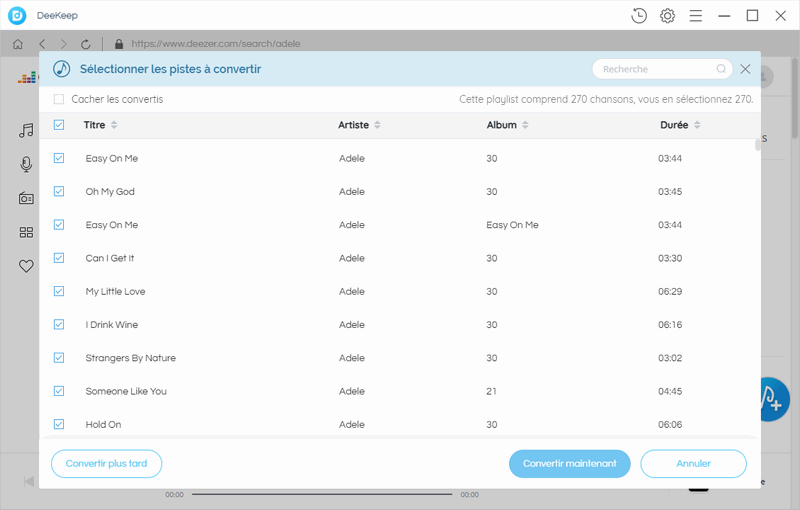Click the music note dialog header icon
Image resolution: width=800 pixels, height=510 pixels.
coord(62,69)
